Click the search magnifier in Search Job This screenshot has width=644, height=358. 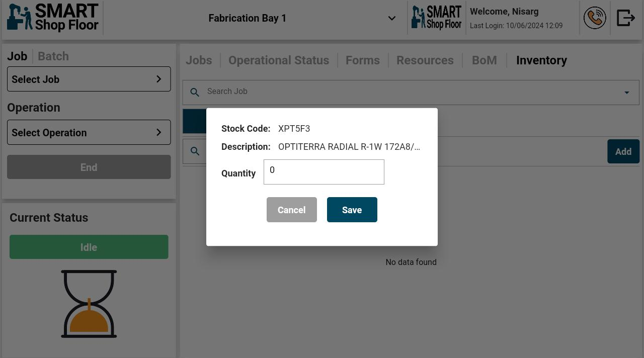pyautogui.click(x=195, y=92)
